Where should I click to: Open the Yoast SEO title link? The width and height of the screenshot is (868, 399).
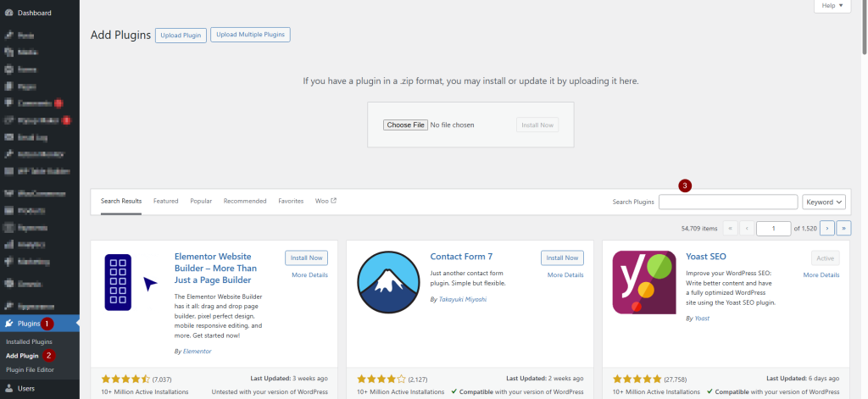(706, 257)
